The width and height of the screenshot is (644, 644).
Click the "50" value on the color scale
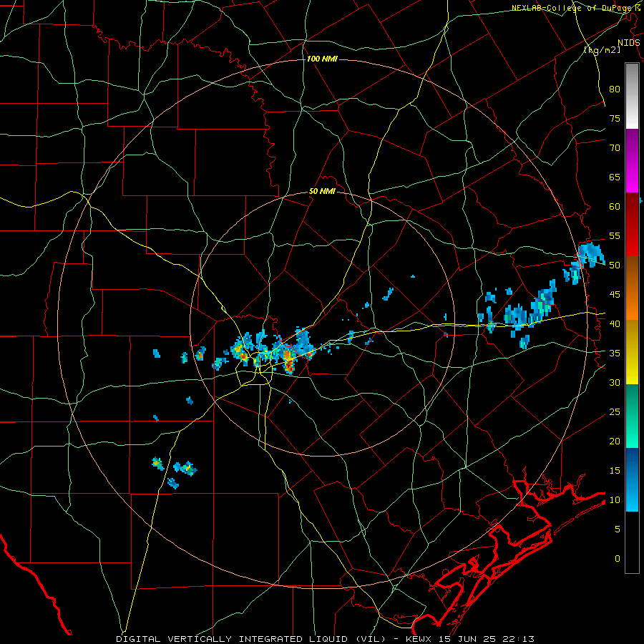pos(615,265)
